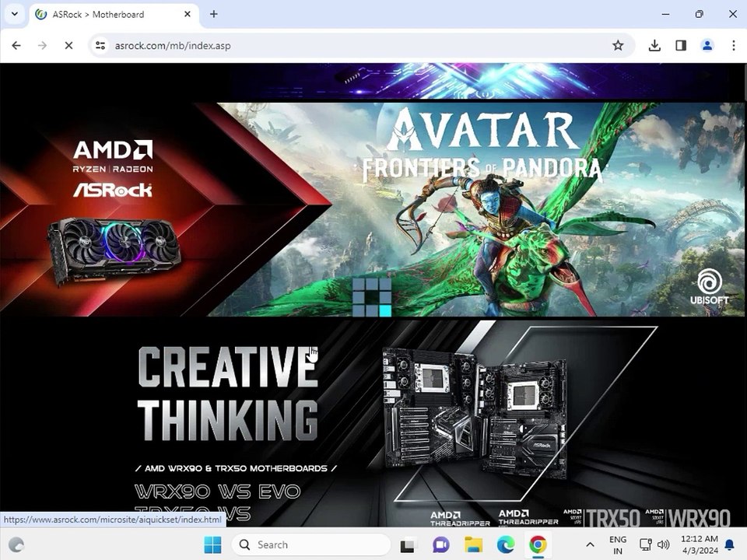The image size is (747, 560).
Task: Click the forward navigation arrow
Action: click(x=42, y=46)
